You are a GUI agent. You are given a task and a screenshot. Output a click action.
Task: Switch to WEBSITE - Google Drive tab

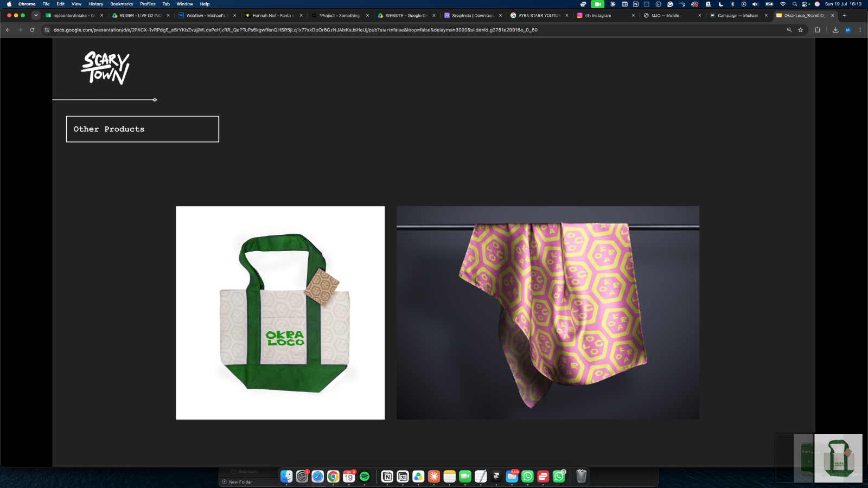coord(406,16)
